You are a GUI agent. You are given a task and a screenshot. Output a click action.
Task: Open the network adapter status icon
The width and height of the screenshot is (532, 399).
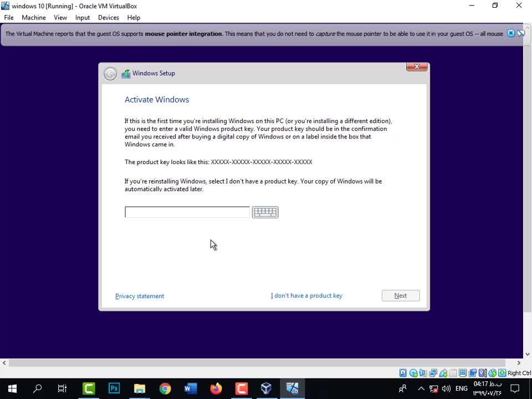click(433, 373)
